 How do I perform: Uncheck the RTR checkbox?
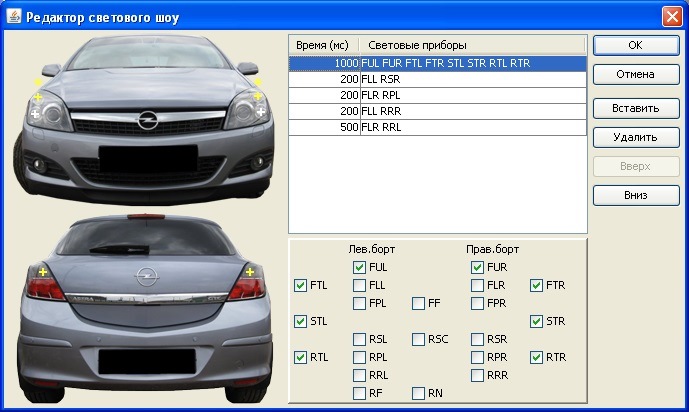click(x=536, y=357)
